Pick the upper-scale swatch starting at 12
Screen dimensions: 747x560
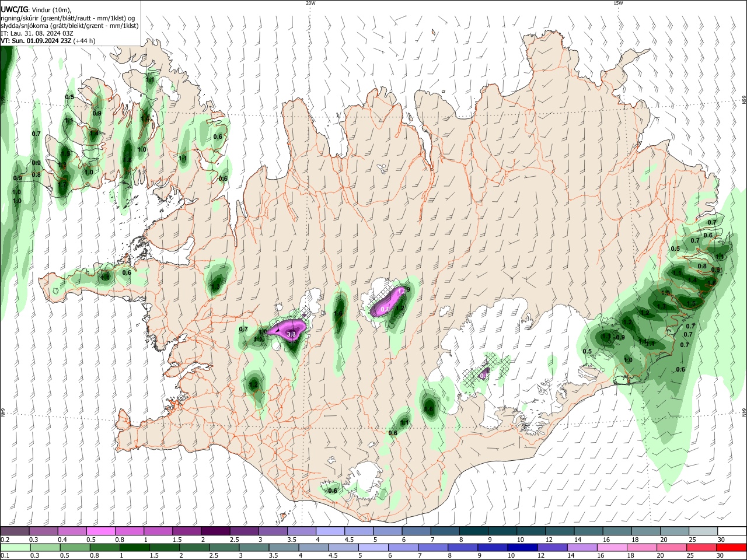tap(560, 531)
